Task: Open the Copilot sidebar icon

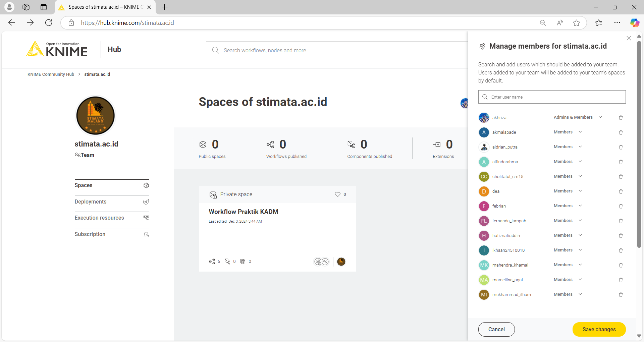Action: tap(635, 22)
